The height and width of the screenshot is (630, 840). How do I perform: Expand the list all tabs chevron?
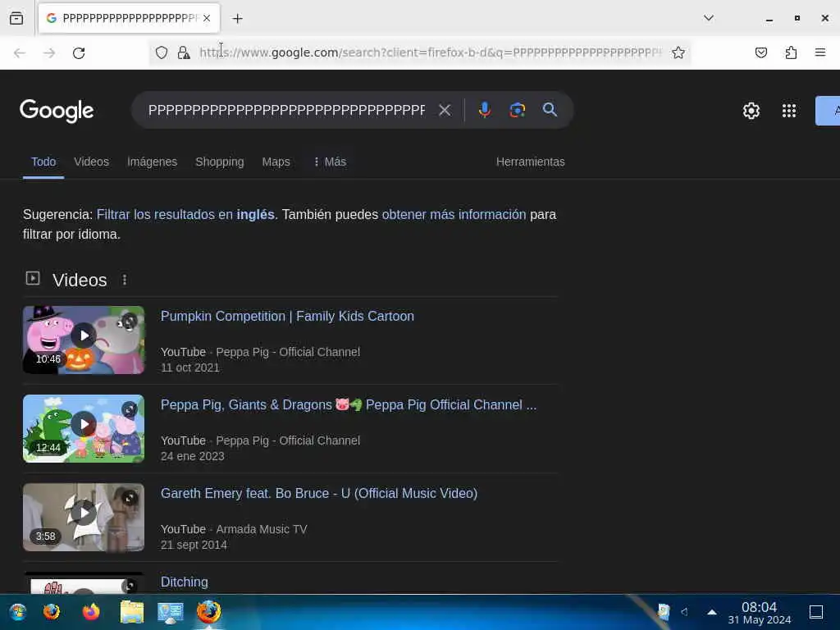(708, 18)
